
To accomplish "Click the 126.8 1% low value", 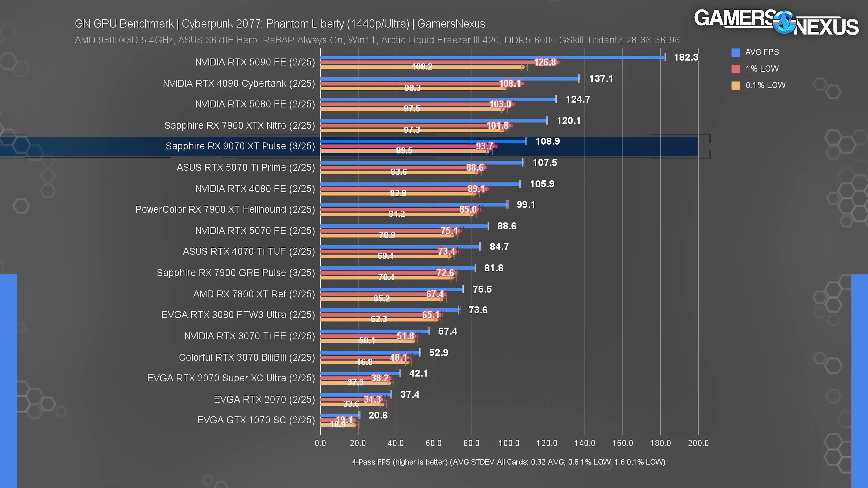I will 545,62.
